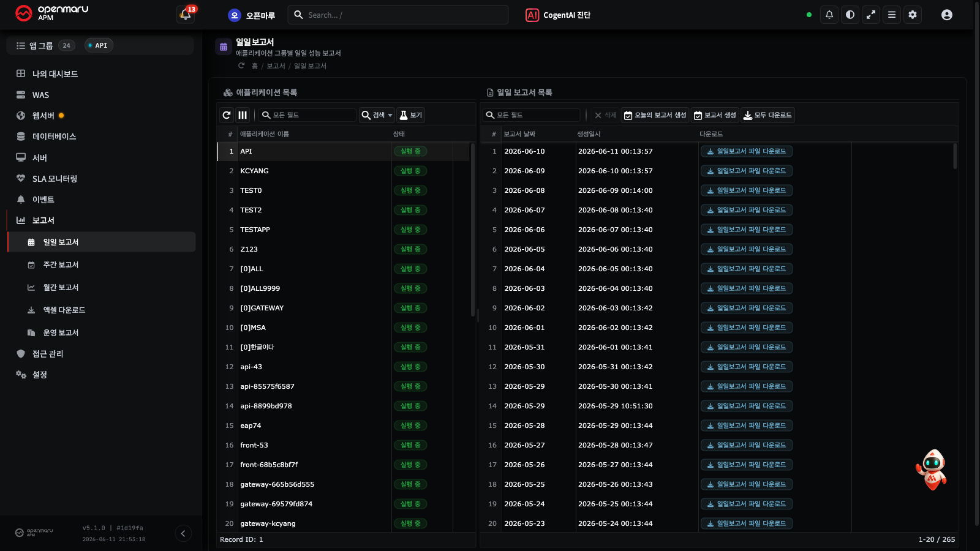The image size is (980, 551).
Task: Open SLA 모니터링 menu item
Action: click(55, 179)
